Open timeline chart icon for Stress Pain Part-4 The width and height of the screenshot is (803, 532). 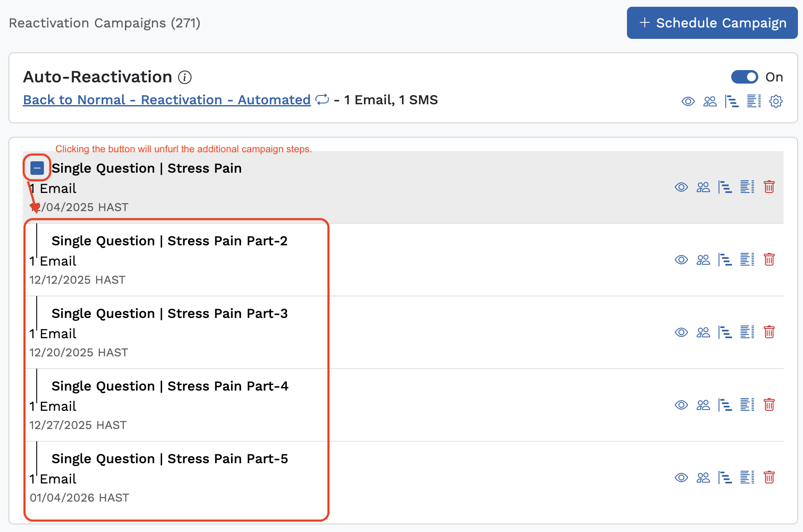point(725,405)
